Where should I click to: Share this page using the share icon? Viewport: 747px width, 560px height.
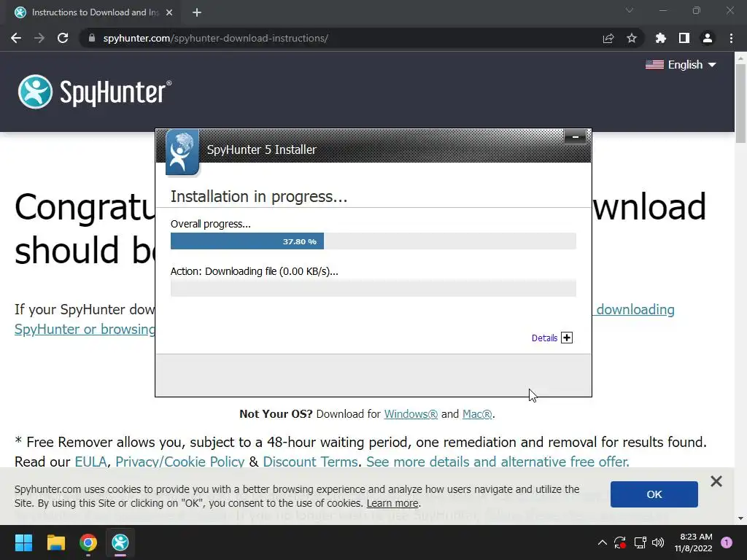(608, 38)
